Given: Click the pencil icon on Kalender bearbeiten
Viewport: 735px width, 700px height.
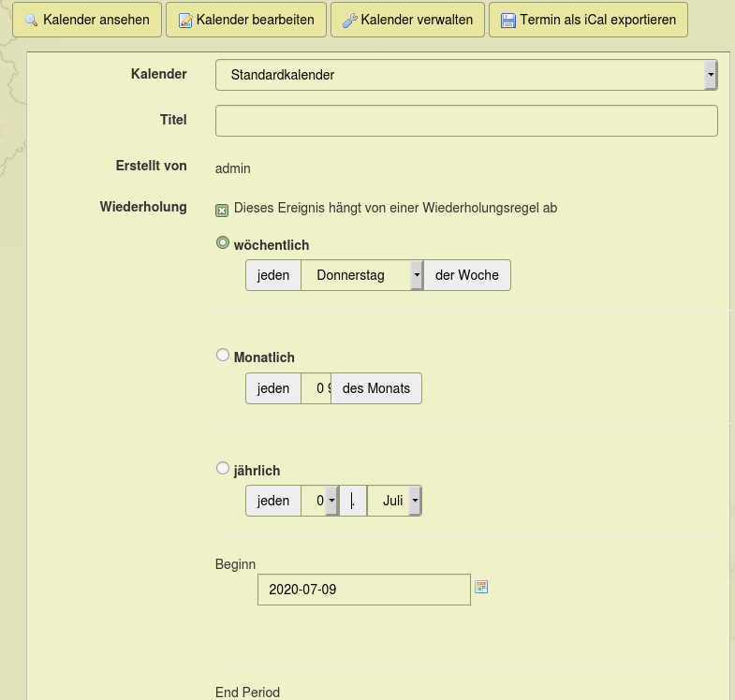Looking at the screenshot, I should 185,21.
